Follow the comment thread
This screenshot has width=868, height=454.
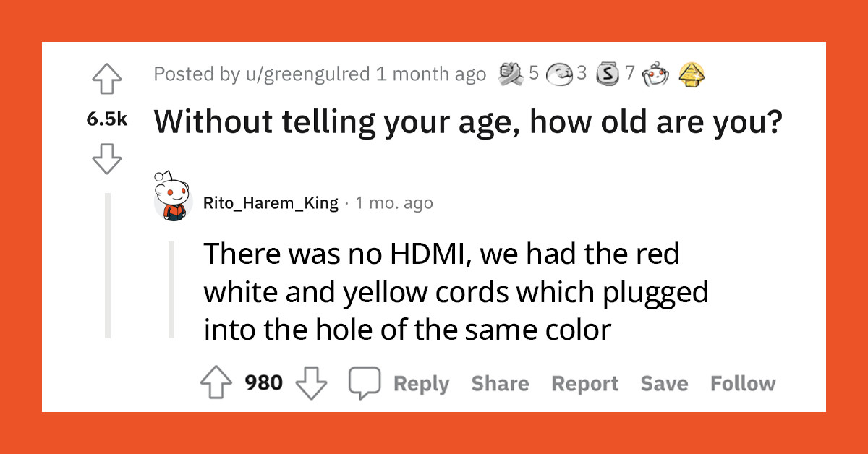click(x=743, y=383)
